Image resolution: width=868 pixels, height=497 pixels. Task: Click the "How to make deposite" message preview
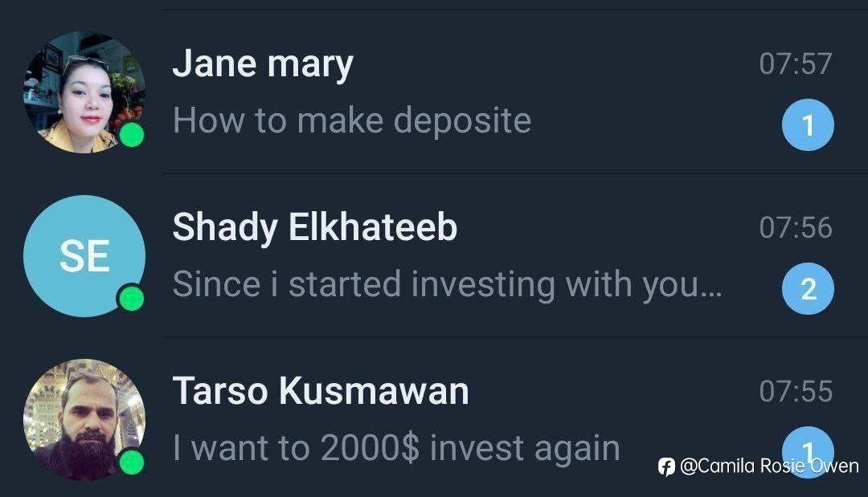point(352,121)
